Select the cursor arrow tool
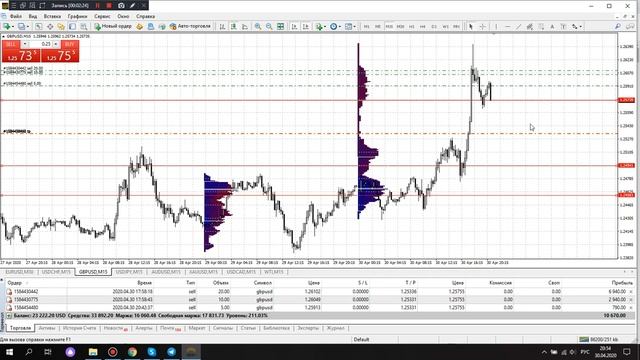 [x=471, y=26]
